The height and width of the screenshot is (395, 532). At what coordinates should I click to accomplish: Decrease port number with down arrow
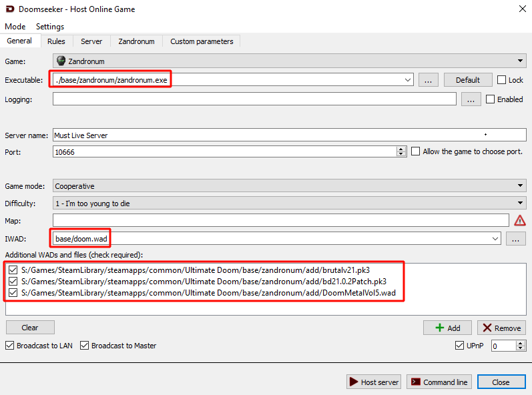click(x=401, y=154)
